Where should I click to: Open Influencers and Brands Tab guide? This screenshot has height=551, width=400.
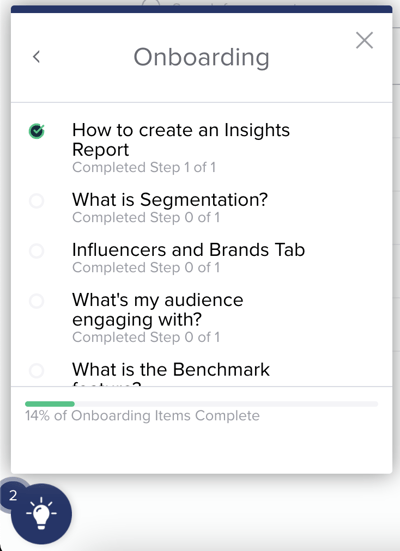188,250
